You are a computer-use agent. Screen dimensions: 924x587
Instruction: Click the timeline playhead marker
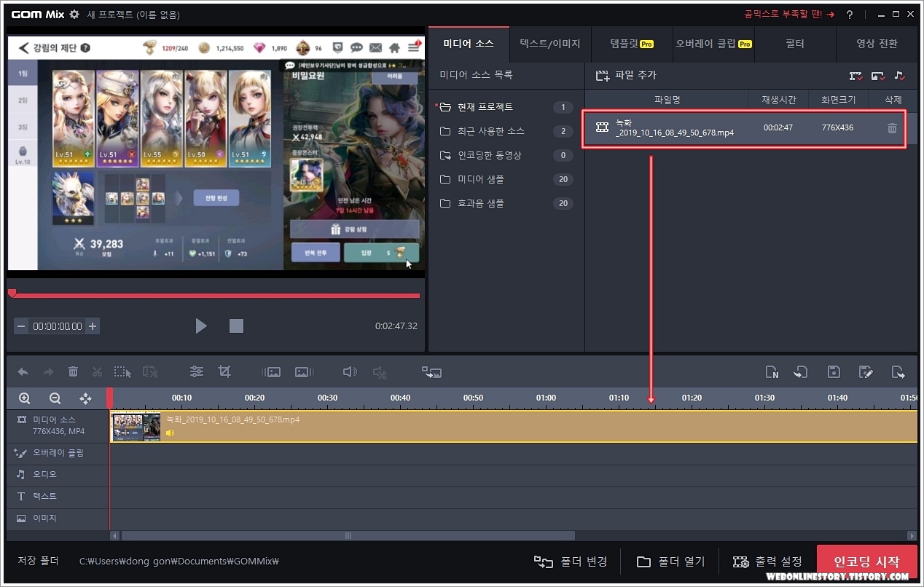(x=110, y=398)
